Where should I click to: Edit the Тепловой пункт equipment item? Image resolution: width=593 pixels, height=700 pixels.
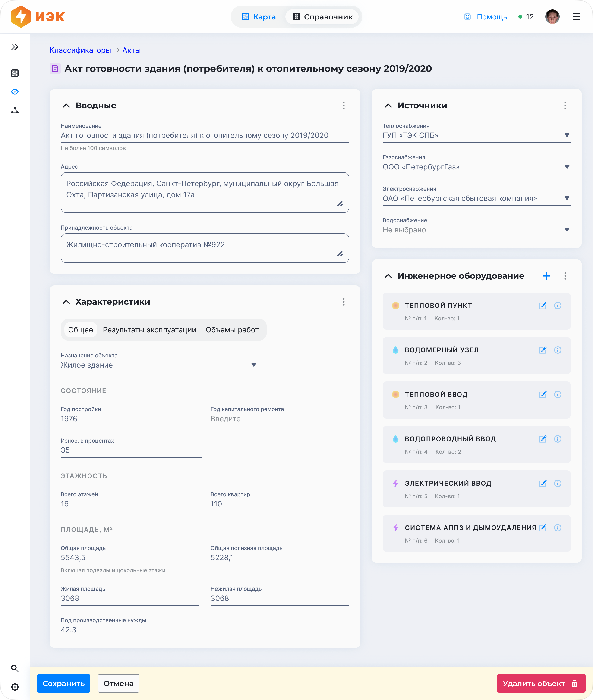[543, 305]
